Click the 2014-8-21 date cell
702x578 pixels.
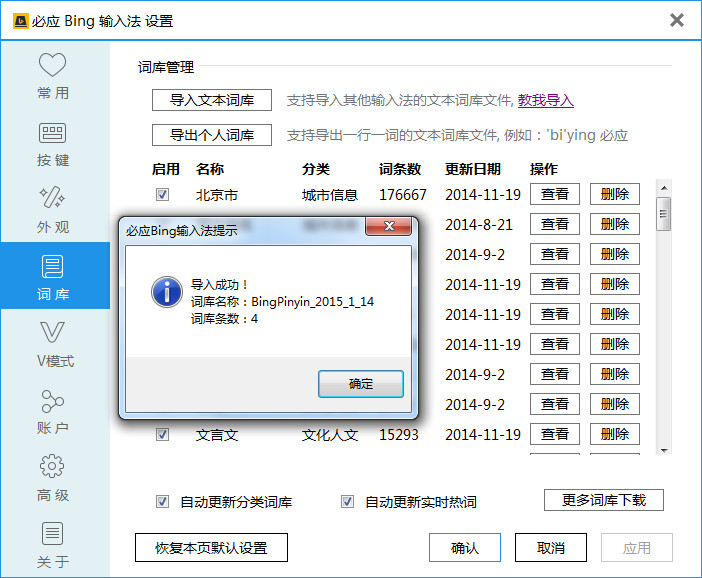(479, 225)
